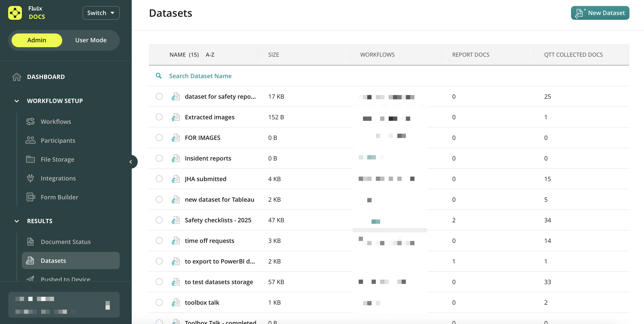The width and height of the screenshot is (644, 324).
Task: Click the Document Status file icon
Action: pos(30,242)
